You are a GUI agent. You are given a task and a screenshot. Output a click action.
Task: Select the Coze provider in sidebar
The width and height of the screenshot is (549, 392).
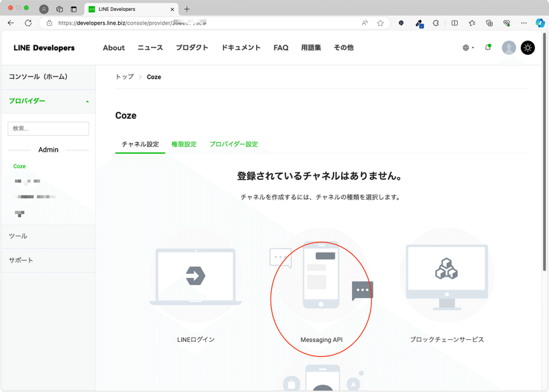[20, 166]
